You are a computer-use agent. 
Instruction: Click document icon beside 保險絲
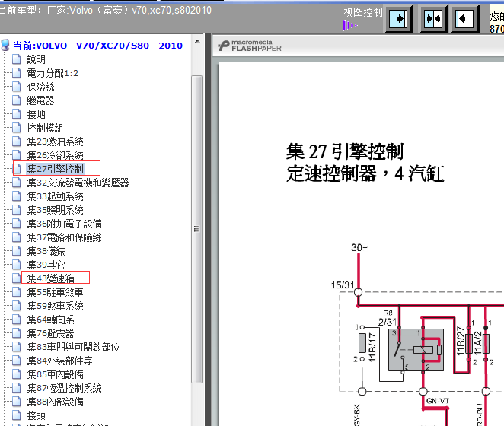(x=17, y=87)
